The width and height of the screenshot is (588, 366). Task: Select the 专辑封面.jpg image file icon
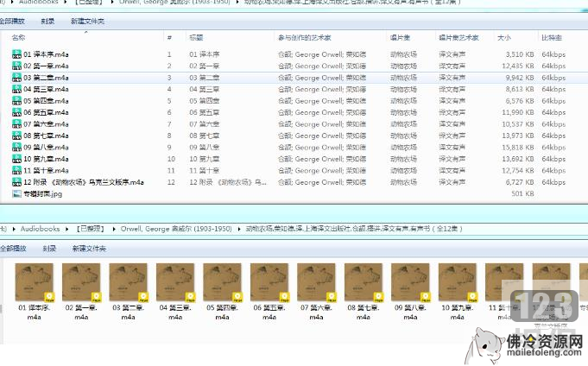[x=17, y=193]
